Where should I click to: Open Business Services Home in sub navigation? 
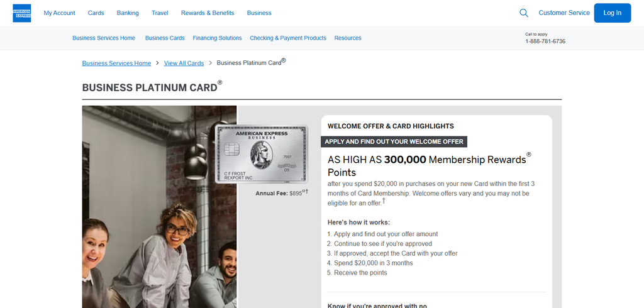coord(104,38)
